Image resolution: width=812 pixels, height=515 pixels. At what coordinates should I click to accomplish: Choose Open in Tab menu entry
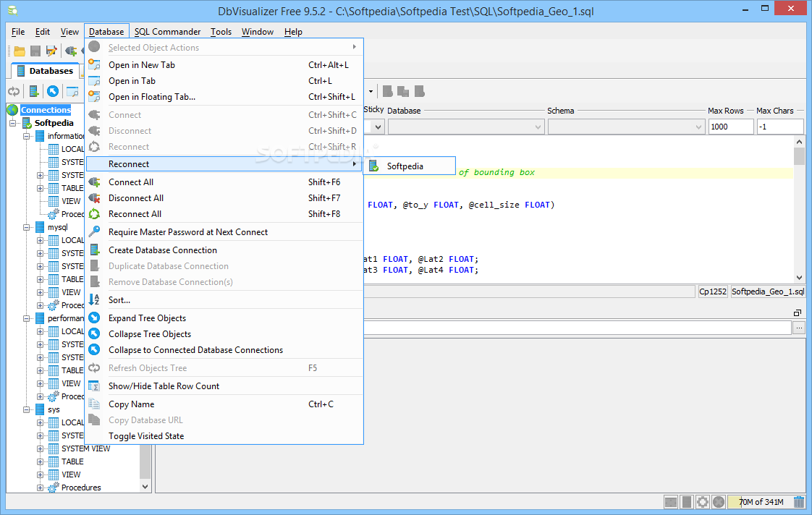(x=225, y=81)
